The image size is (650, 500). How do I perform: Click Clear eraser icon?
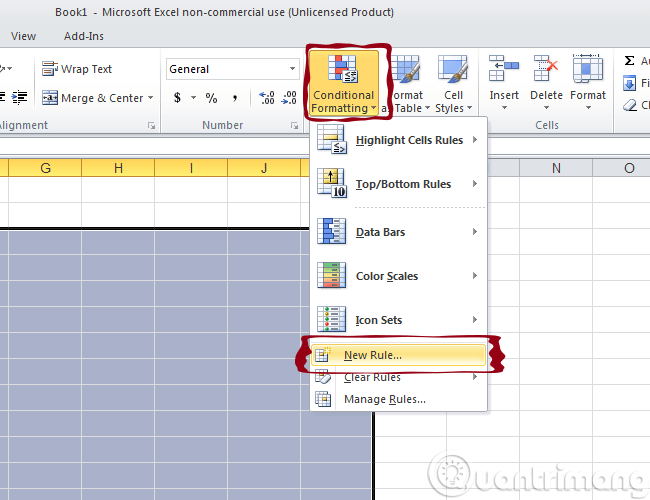tap(630, 105)
